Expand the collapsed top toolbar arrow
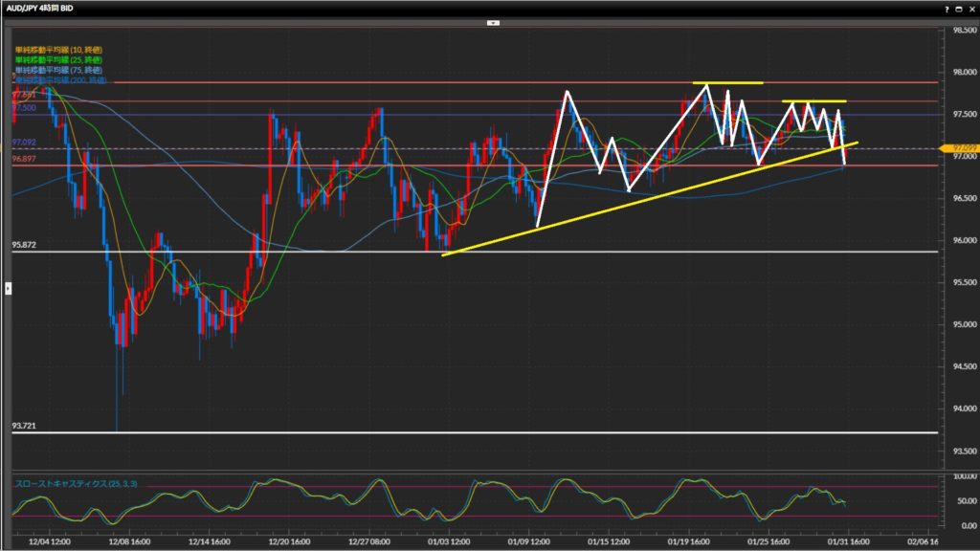The height and width of the screenshot is (551, 980). coord(493,21)
